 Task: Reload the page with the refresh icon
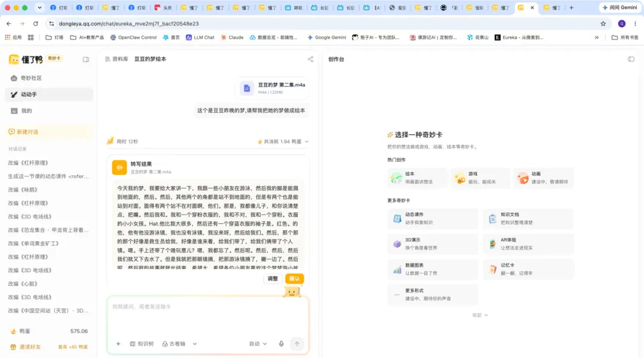(36, 24)
